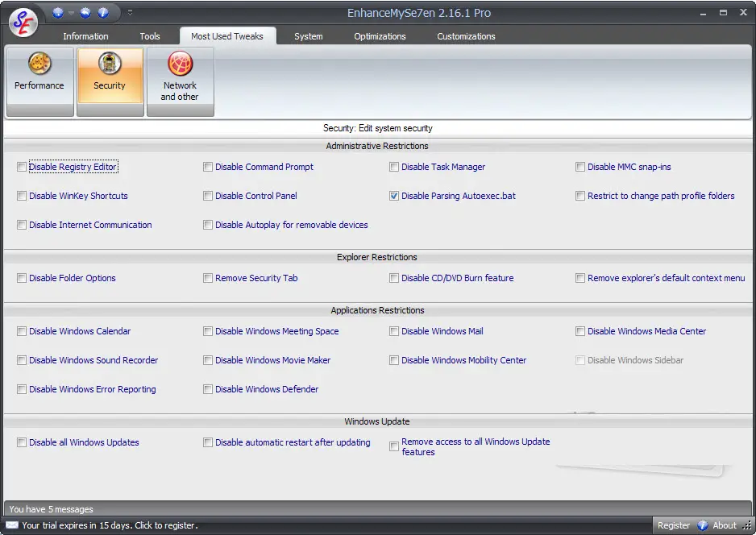
Task: Open the About dialog
Action: (x=717, y=525)
